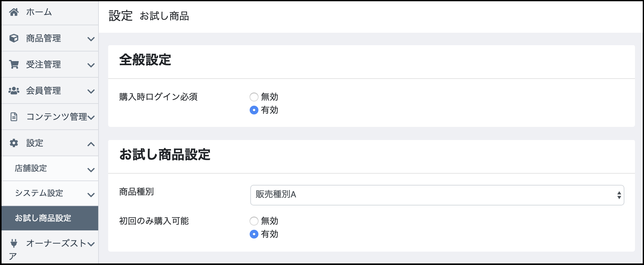Viewport: 644px width, 265px height.
Task: Collapse the 設定 menu chevron
Action: 91,144
